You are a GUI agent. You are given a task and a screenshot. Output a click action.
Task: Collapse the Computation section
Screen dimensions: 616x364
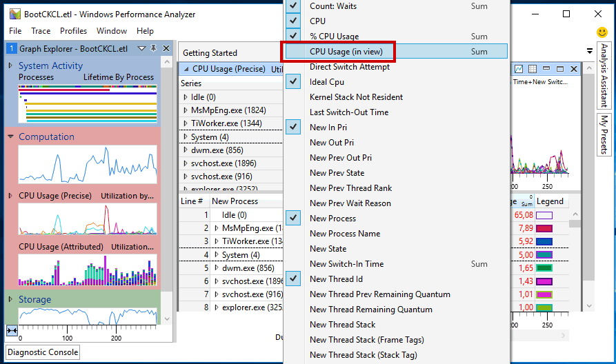tap(10, 136)
